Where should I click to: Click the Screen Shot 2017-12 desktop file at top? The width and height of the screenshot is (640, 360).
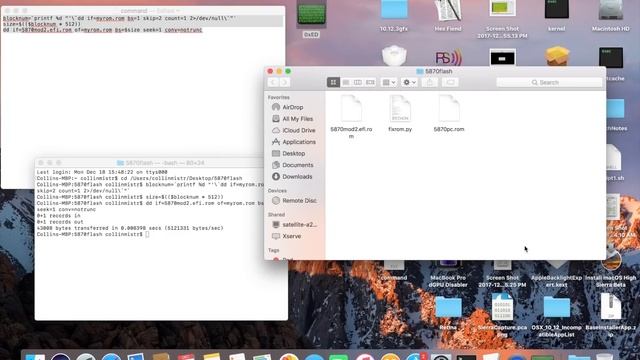[x=502, y=19]
